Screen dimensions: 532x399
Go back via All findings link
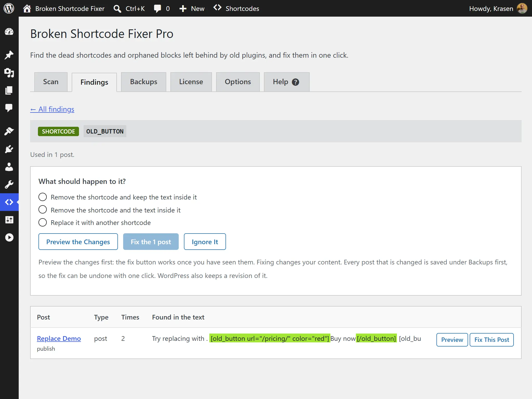tap(52, 109)
